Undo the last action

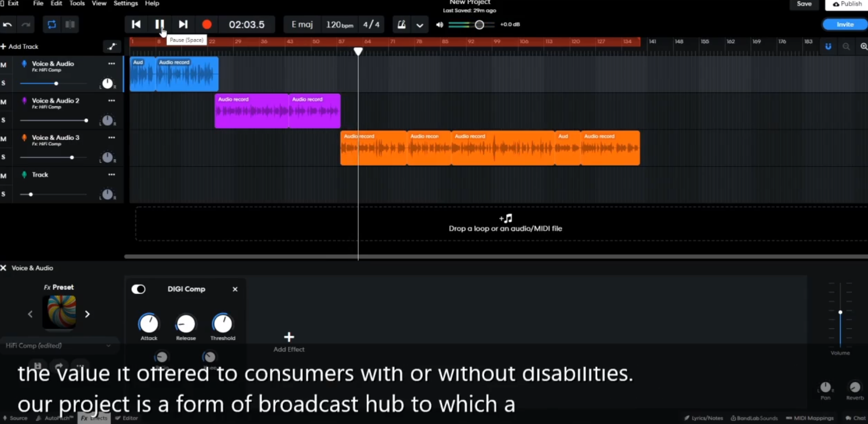coord(7,24)
